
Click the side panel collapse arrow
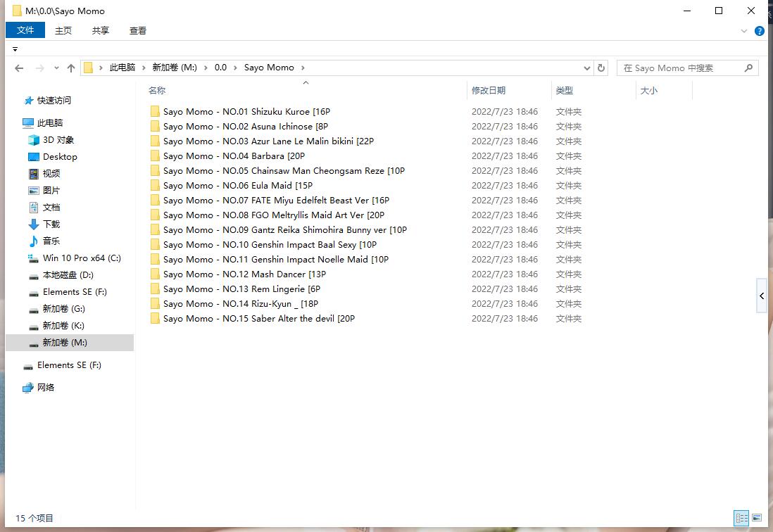point(762,296)
